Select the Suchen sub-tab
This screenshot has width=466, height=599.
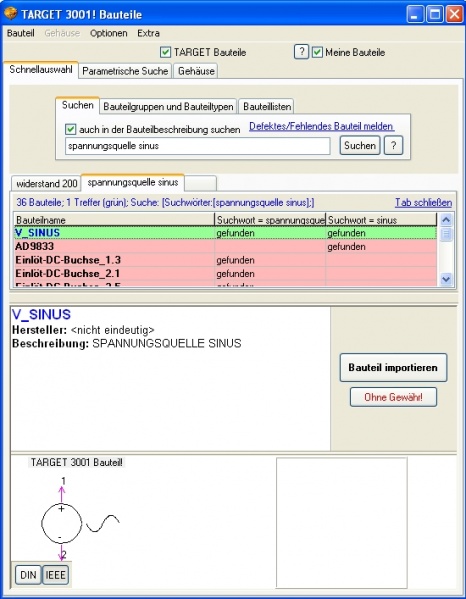pos(78,105)
